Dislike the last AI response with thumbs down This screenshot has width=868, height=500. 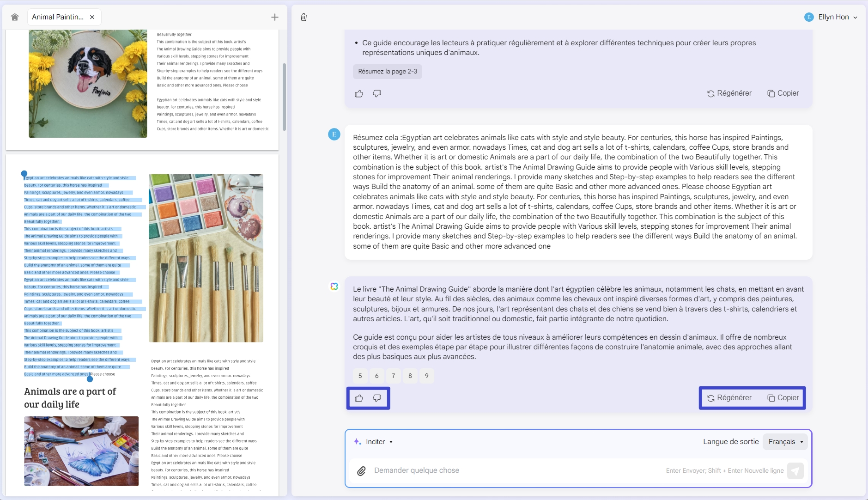tap(377, 398)
